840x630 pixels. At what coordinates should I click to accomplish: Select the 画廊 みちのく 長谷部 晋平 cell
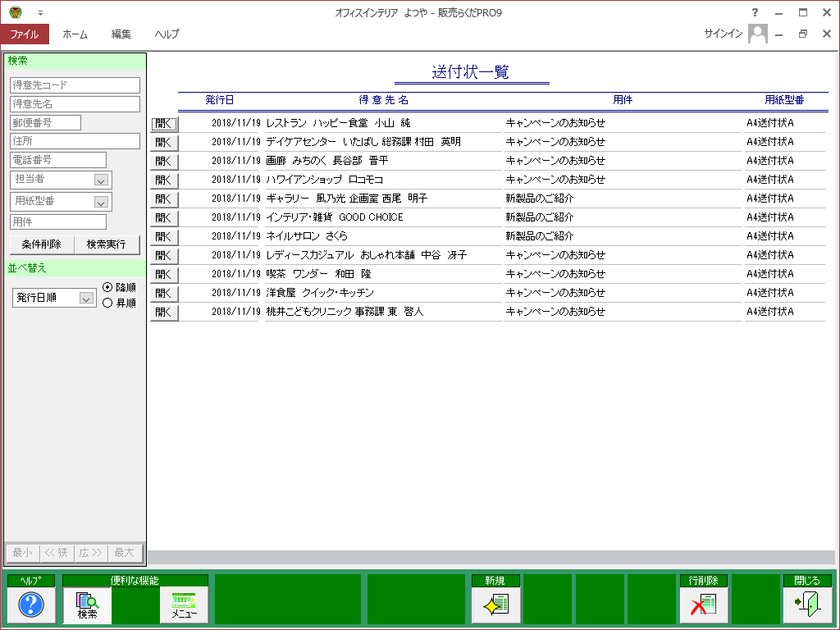click(383, 162)
